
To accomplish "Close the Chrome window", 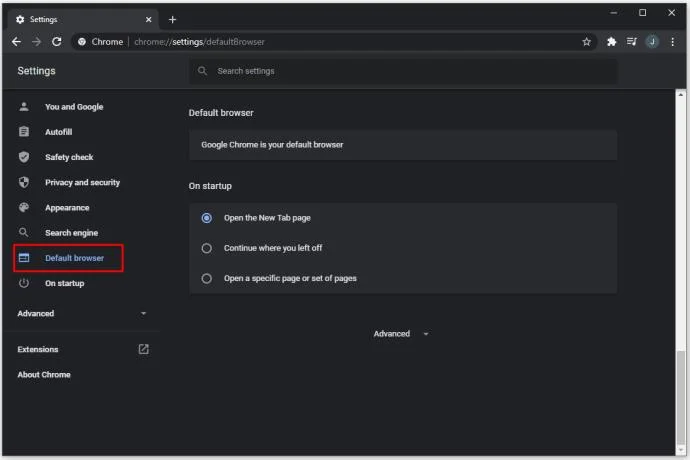I will point(672,13).
